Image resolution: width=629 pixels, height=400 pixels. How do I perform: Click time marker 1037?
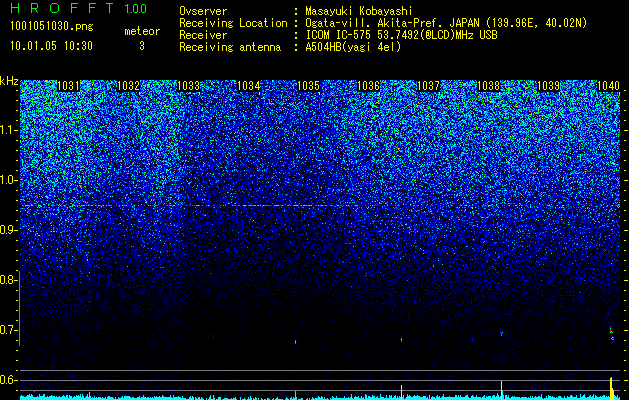(x=428, y=86)
